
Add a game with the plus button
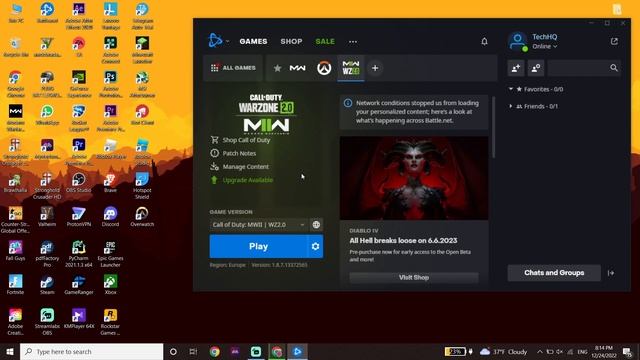pyautogui.click(x=375, y=68)
